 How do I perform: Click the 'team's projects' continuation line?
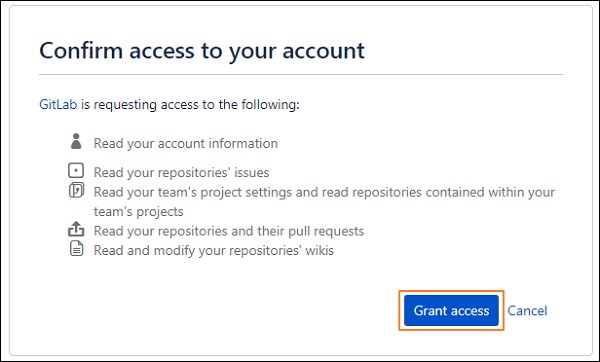click(139, 212)
